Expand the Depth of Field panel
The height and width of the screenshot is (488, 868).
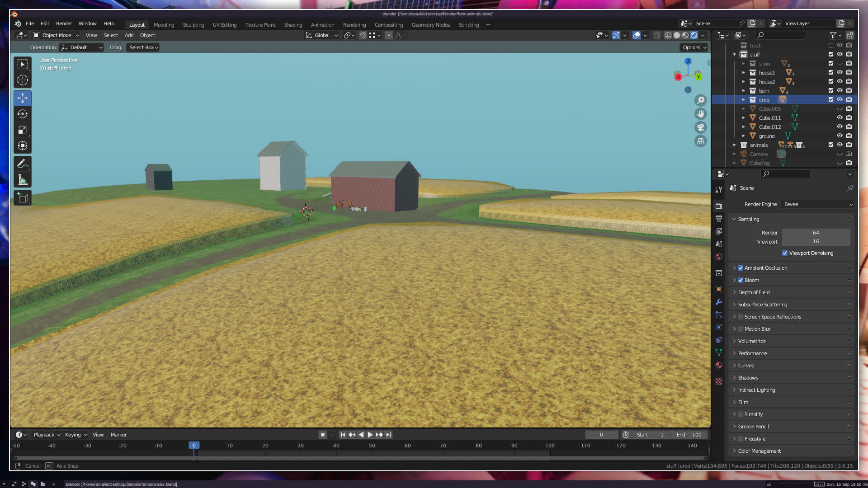(x=754, y=292)
